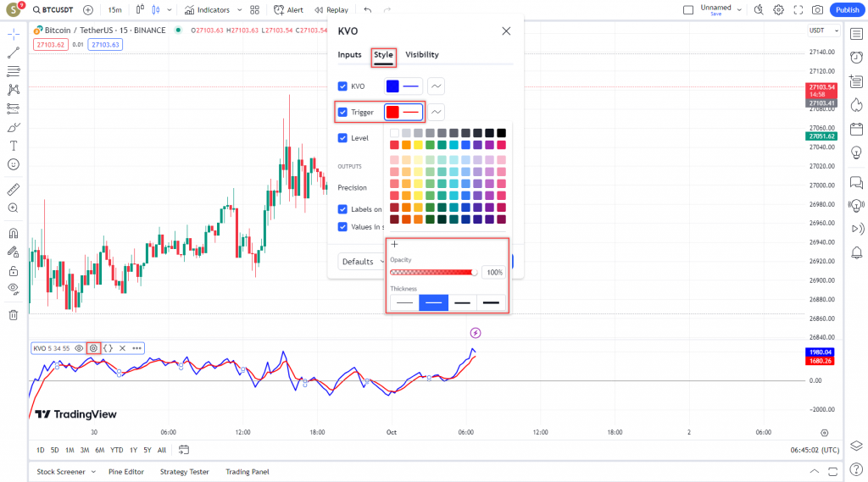Remove KVO indicator with X
The image size is (868, 482).
coord(122,349)
